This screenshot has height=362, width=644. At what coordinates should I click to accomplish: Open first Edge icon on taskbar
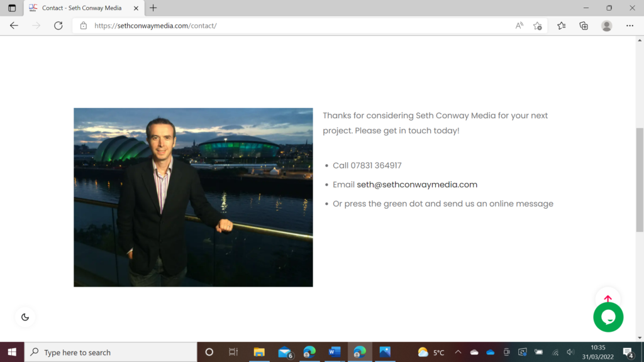309,352
